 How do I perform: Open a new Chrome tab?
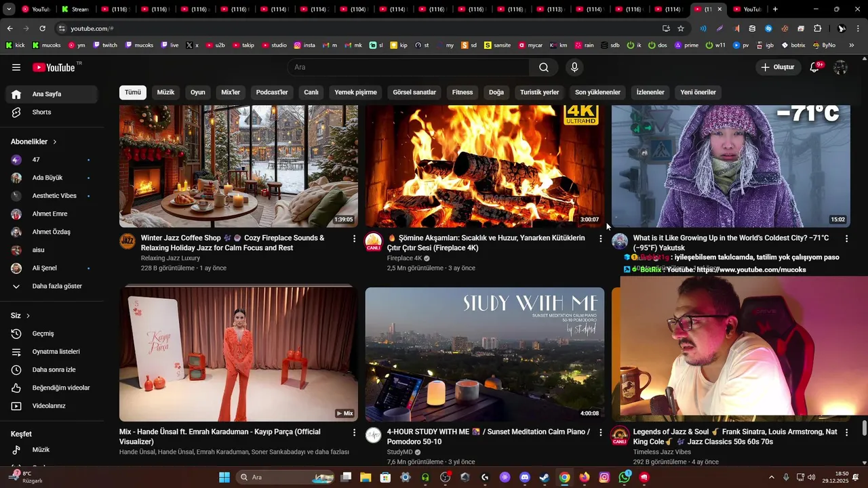pyautogui.click(x=775, y=9)
